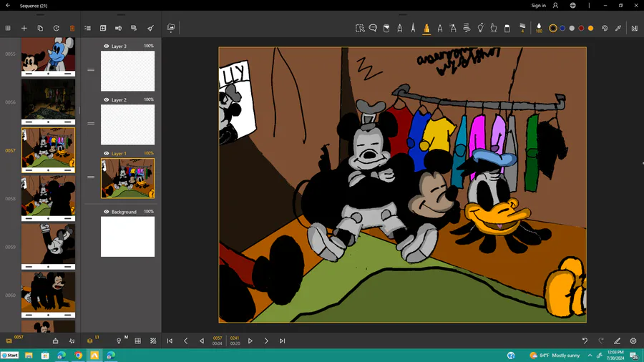
Task: Activate the eyedropper color picker
Action: 618,29
